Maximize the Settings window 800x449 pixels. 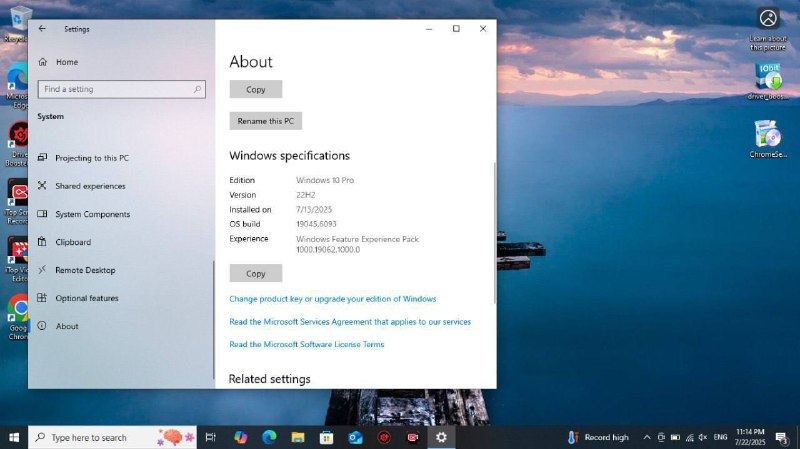tap(456, 29)
